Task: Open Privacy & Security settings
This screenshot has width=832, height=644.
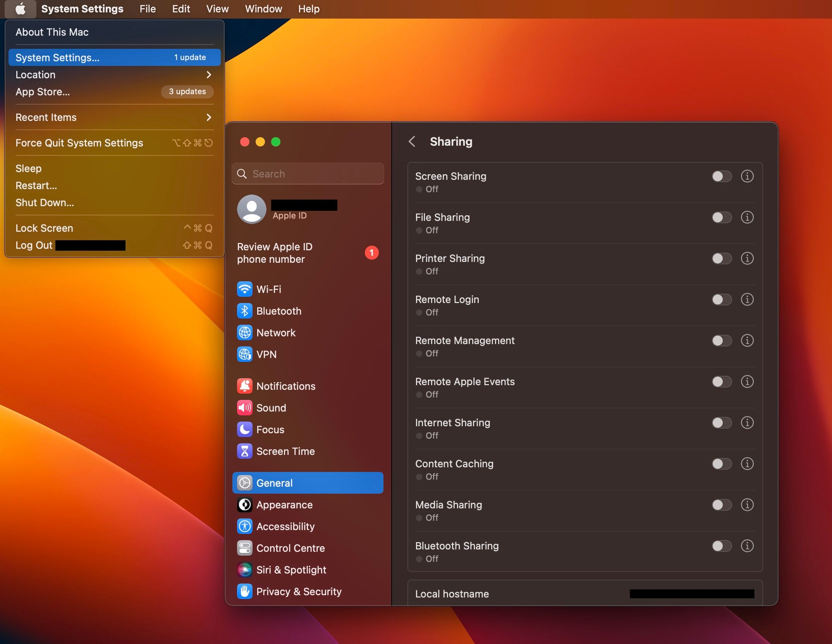Action: 299,591
